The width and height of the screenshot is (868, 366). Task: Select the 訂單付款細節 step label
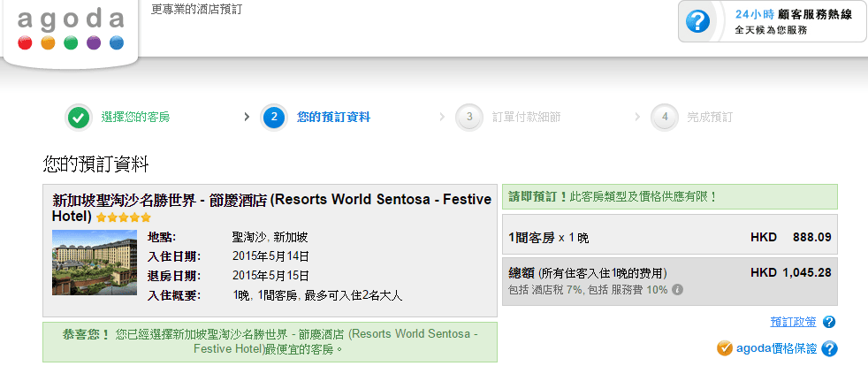526,117
